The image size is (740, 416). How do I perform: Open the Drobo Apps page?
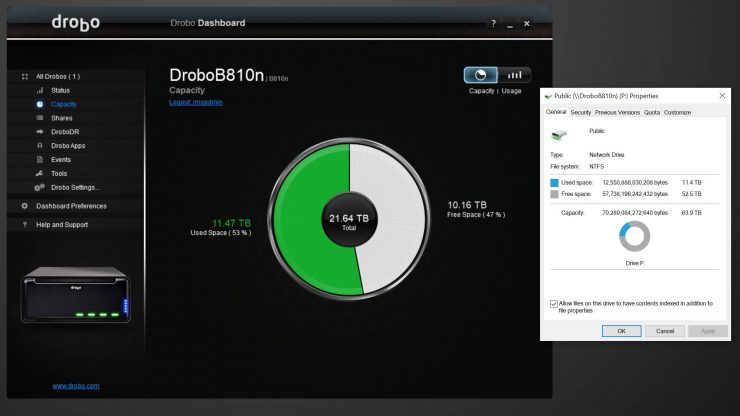[x=68, y=146]
